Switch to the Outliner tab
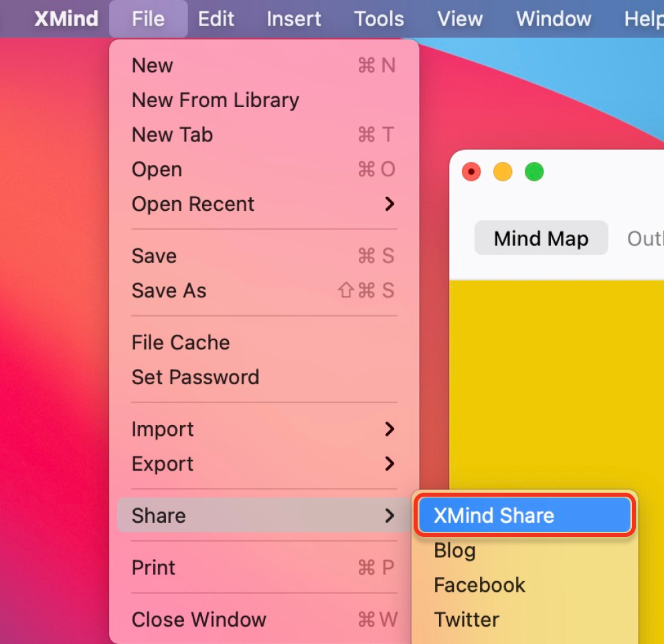 (645, 238)
